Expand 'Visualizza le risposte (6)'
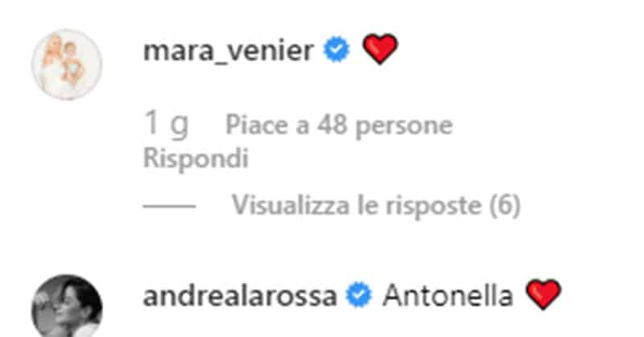The height and width of the screenshot is (337, 644). (376, 205)
